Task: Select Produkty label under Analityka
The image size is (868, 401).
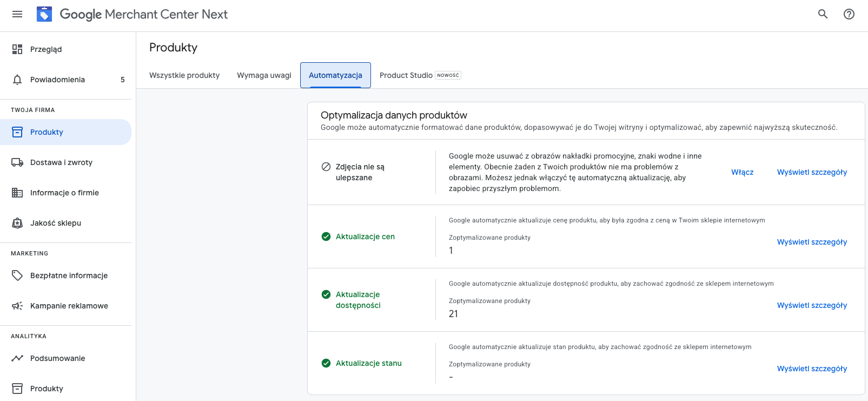Action: pos(47,389)
